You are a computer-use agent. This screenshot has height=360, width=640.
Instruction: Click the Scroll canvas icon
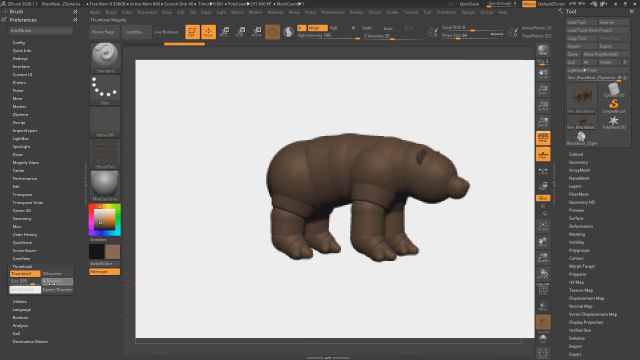[x=543, y=74]
